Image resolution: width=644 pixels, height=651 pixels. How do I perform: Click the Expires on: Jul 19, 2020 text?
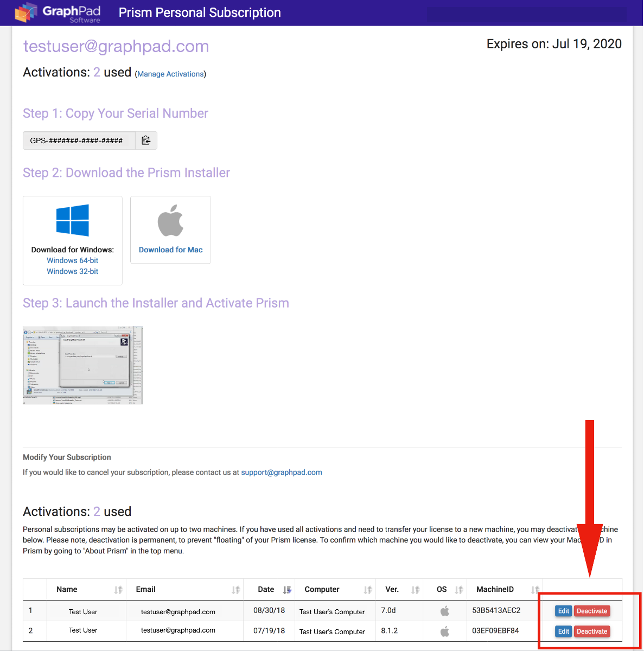click(554, 44)
